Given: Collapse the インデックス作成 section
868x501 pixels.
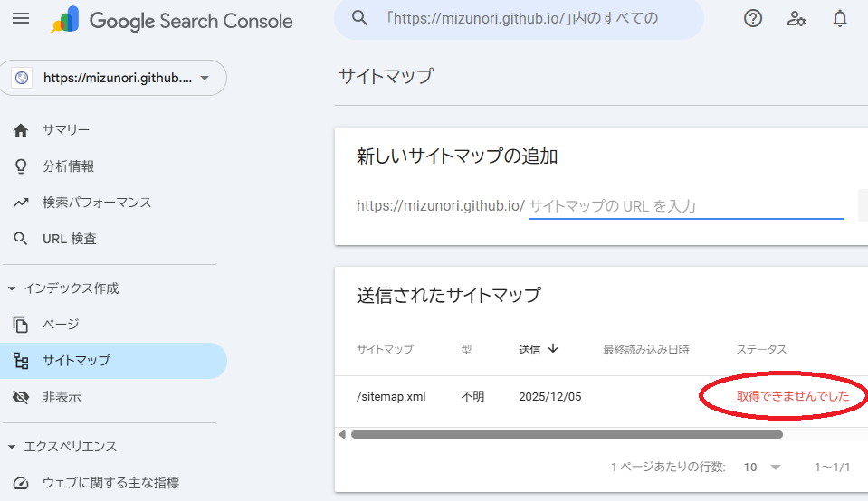Looking at the screenshot, I should pyautogui.click(x=12, y=288).
